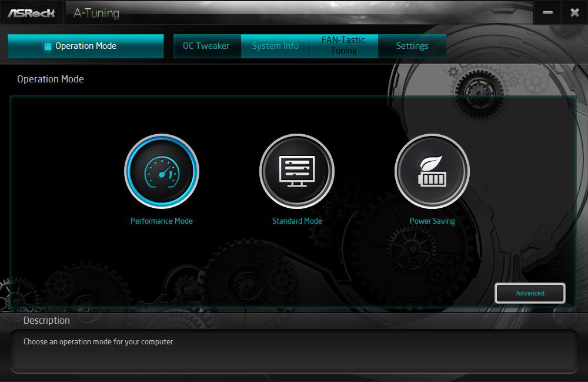Screen dimensions: 588x382
Task: Click the Advanced button
Action: (530, 293)
